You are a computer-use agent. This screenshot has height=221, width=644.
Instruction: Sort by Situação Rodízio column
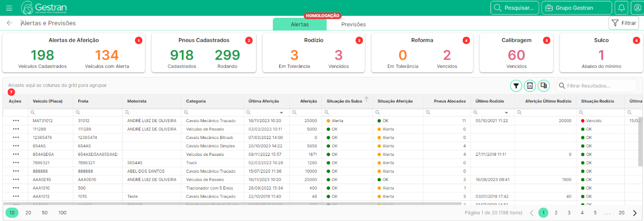(x=597, y=101)
